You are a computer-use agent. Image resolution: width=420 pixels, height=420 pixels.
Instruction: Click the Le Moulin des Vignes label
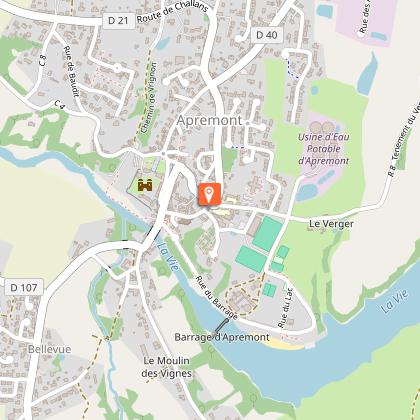pos(166,367)
